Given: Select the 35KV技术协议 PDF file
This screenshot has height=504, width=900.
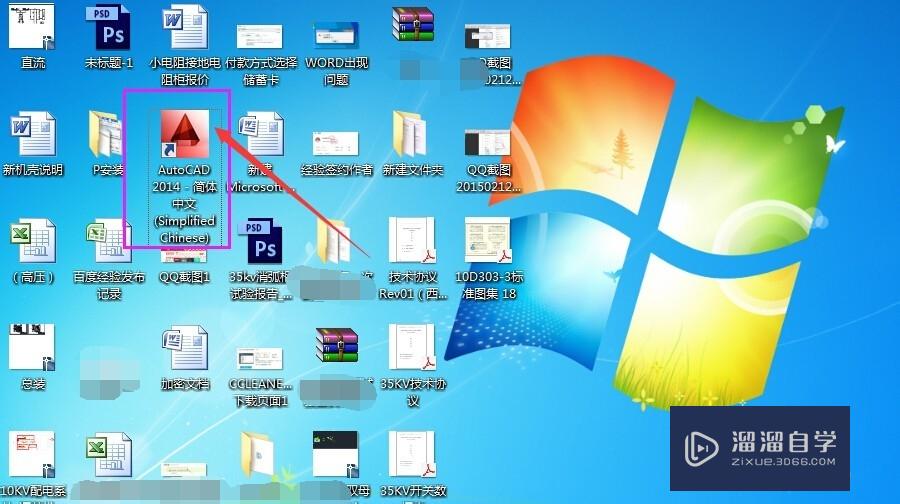Looking at the screenshot, I should [x=412, y=347].
